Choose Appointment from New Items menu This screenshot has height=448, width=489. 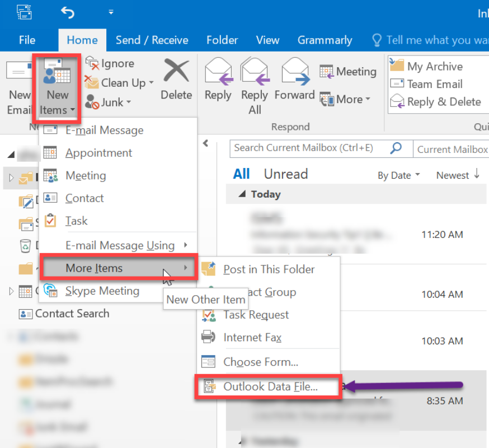coord(118,153)
